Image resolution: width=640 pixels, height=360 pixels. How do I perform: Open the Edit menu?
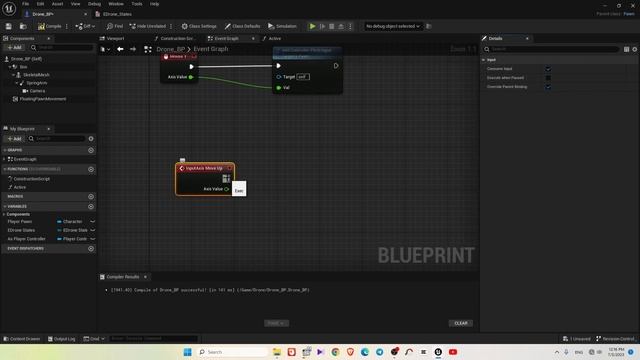pyautogui.click(x=40, y=4)
